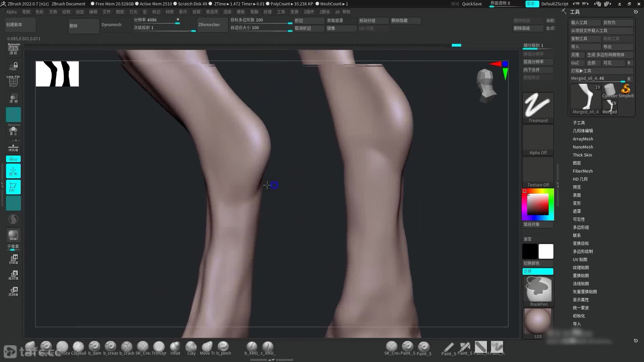
Task: Select the SimpleBrush tool icon
Action: coord(626,91)
